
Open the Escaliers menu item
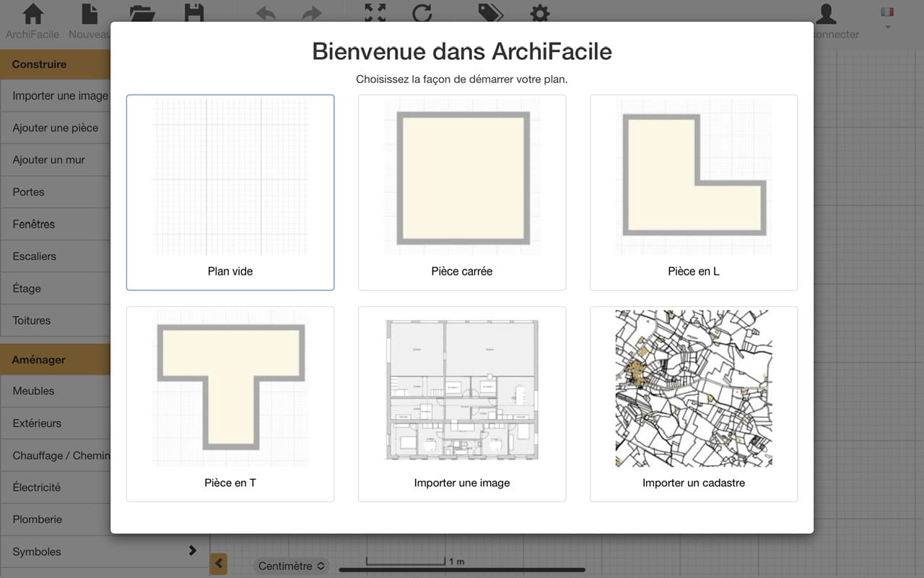click(x=56, y=256)
